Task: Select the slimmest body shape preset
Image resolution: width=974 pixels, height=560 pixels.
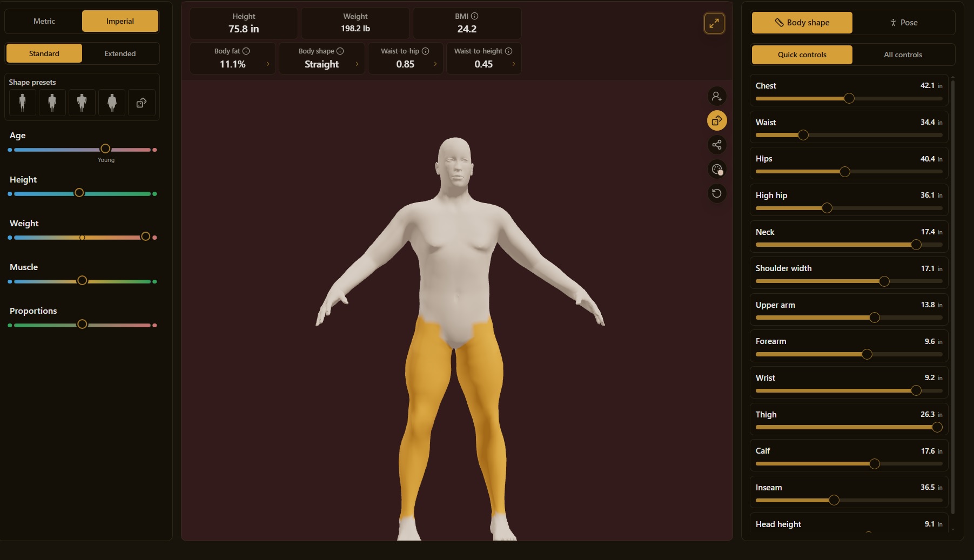Action: coord(23,103)
